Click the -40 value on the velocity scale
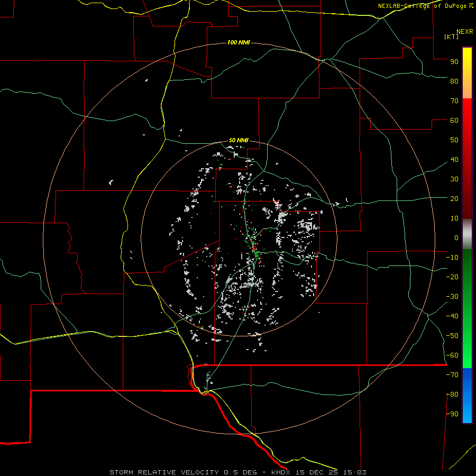476x476 pixels. pos(452,316)
